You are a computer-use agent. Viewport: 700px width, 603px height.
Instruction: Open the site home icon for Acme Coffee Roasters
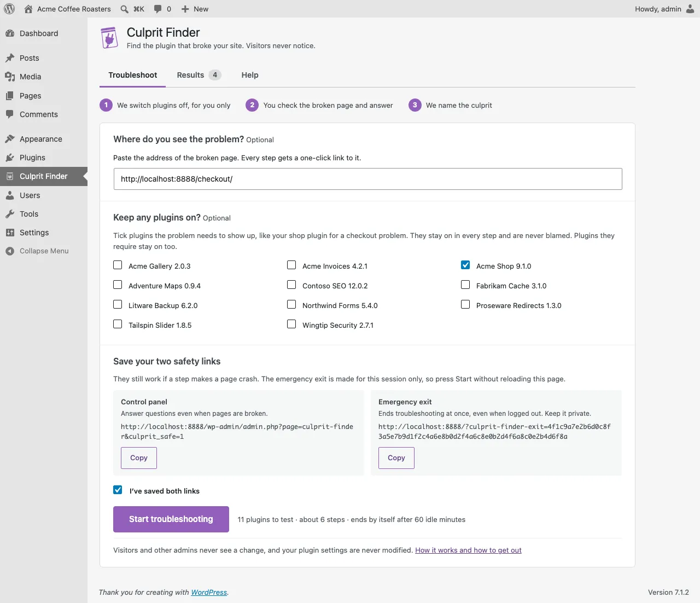point(28,9)
